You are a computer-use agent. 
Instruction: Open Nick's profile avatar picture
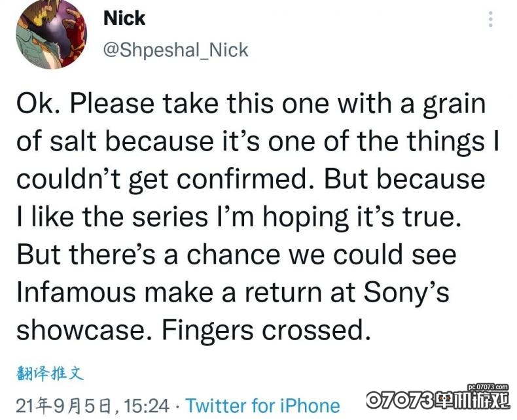(x=51, y=34)
